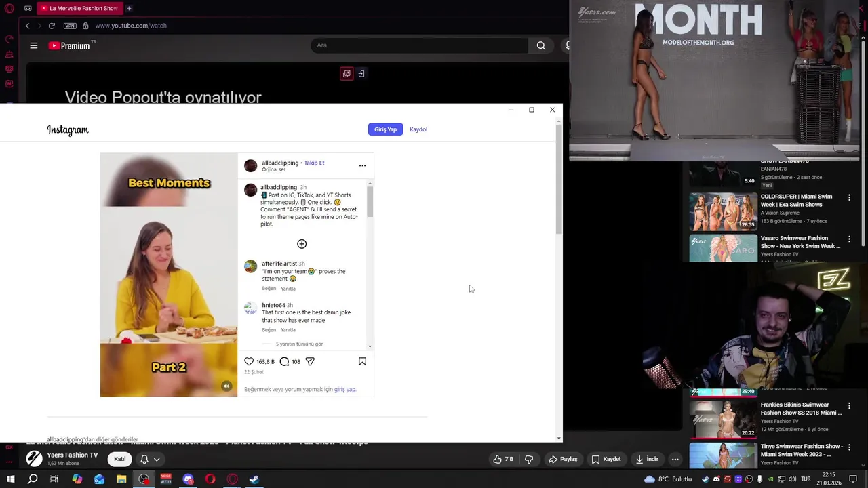Open notification bell preference dropdown
The width and height of the screenshot is (868, 488).
click(150, 459)
